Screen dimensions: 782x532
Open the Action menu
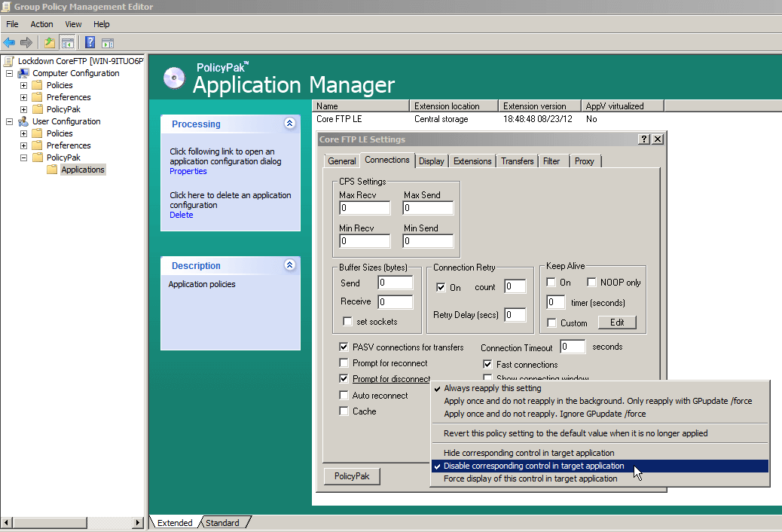point(41,24)
